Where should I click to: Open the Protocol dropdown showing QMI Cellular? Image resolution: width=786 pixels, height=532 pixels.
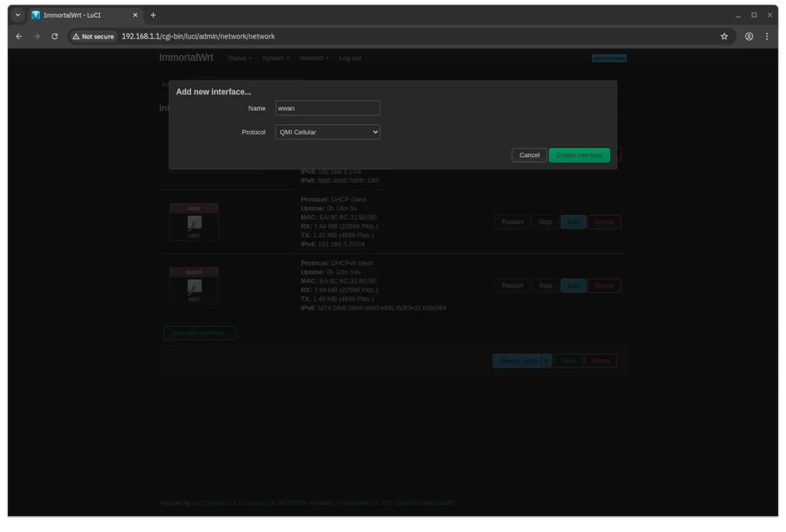tap(327, 132)
